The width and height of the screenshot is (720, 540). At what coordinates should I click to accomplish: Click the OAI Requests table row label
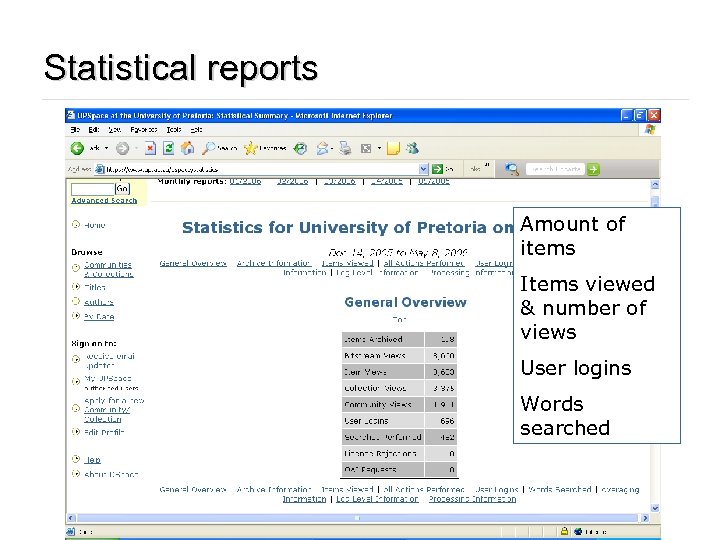click(x=370, y=470)
